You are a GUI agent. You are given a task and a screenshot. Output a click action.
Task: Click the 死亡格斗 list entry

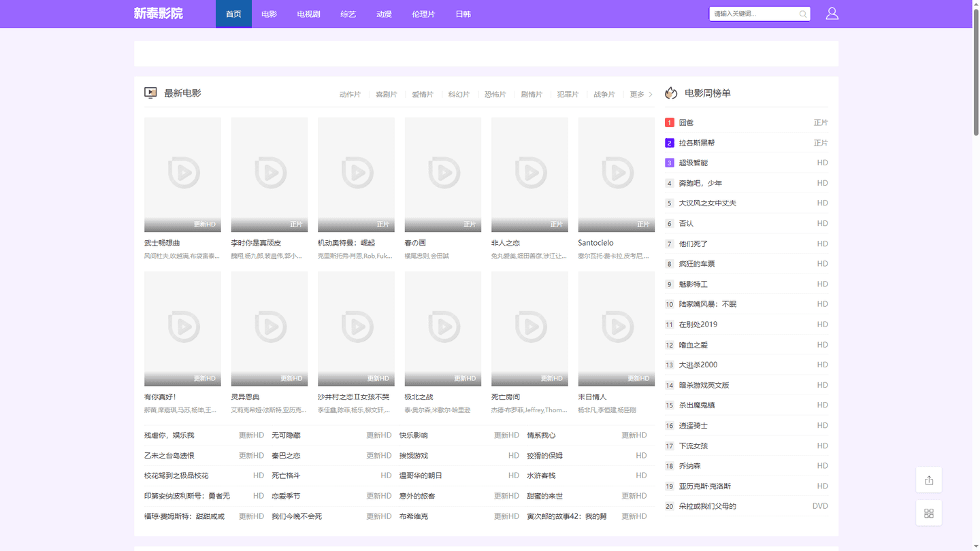pos(286,475)
